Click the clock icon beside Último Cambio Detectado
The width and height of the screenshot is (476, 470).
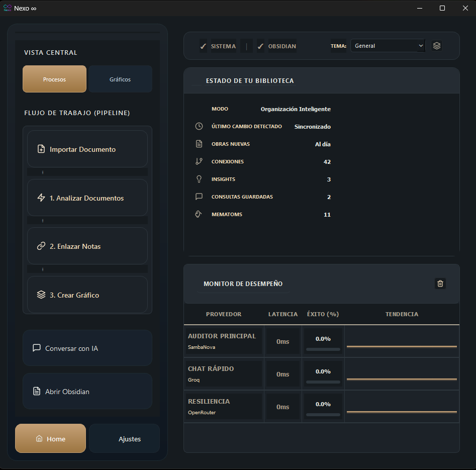pos(199,126)
